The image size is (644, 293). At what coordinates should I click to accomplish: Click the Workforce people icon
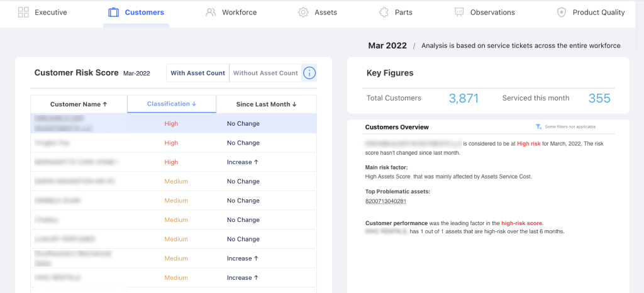pyautogui.click(x=211, y=12)
